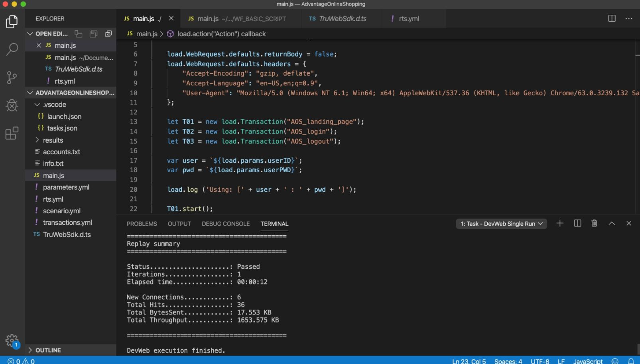Open editor More Actions ellipsis menu
This screenshot has height=364, width=640.
coord(629,18)
